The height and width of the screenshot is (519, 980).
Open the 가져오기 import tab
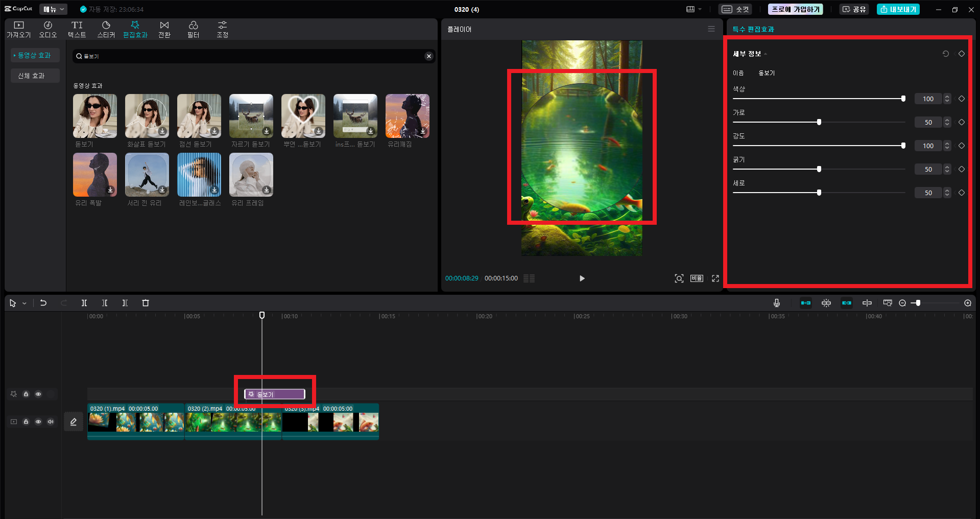19,30
